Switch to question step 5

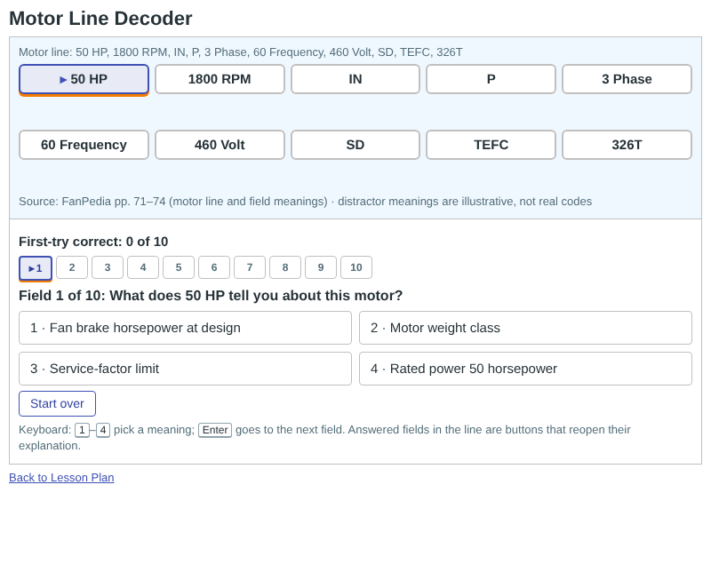pyautogui.click(x=179, y=267)
